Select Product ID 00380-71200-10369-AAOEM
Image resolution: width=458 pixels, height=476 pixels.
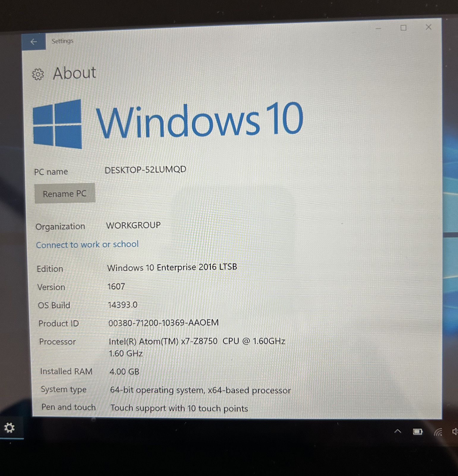[x=163, y=323]
